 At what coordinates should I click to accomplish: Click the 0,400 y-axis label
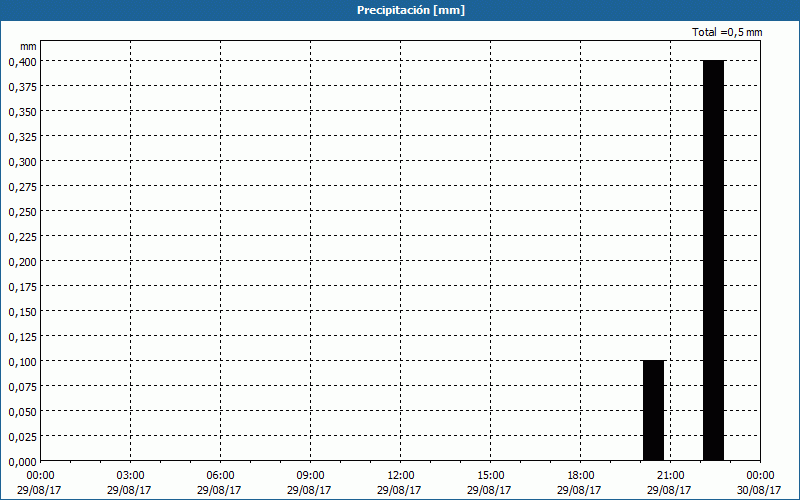point(22,62)
